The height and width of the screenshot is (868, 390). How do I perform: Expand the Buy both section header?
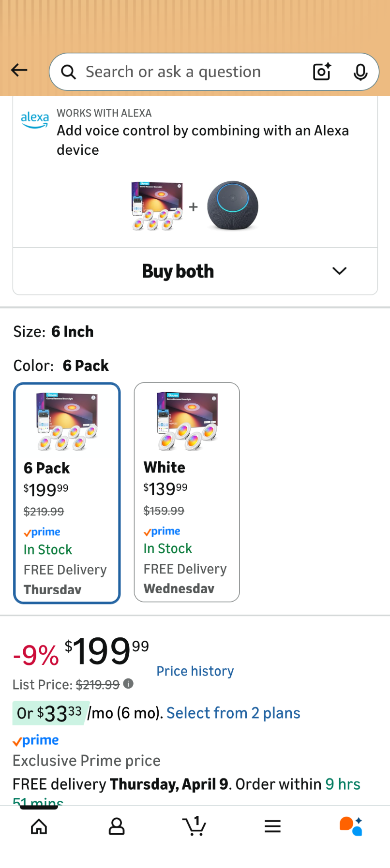(178, 271)
